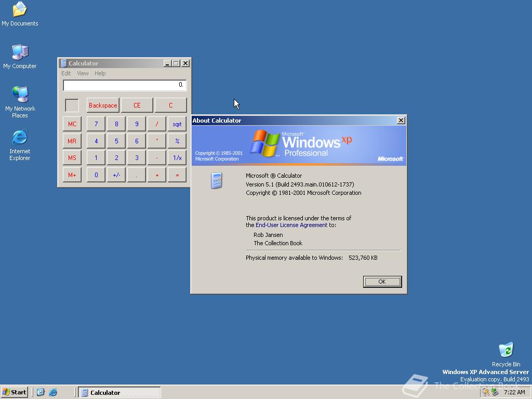This screenshot has height=399, width=532.
Task: Click the M+ memory add button
Action: pyautogui.click(x=72, y=175)
